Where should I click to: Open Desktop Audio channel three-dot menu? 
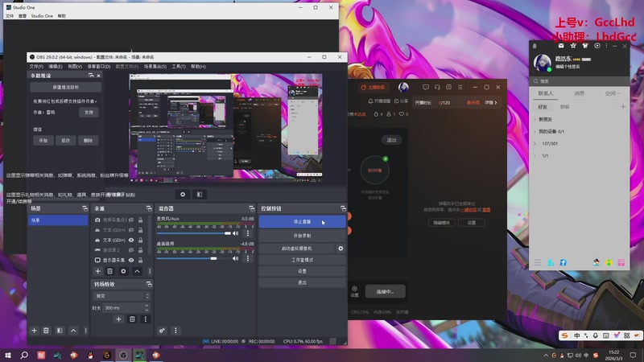248,258
